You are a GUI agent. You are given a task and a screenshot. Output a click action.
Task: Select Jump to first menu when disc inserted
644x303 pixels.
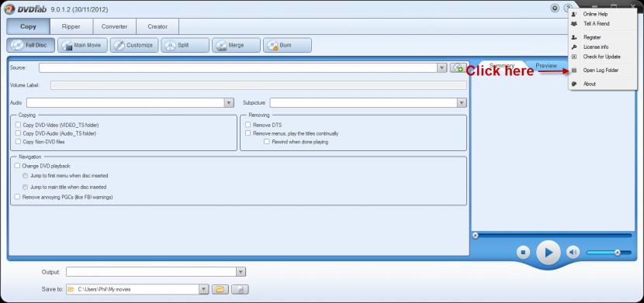[x=26, y=175]
